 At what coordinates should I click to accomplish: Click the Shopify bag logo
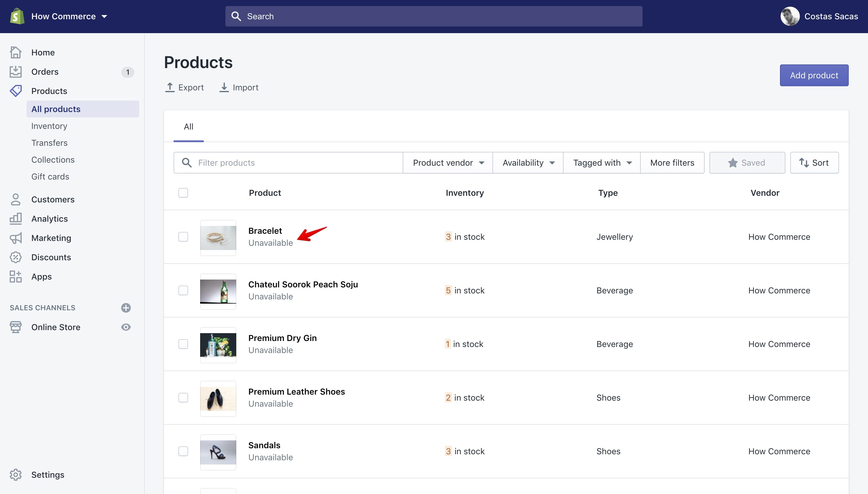click(x=17, y=16)
